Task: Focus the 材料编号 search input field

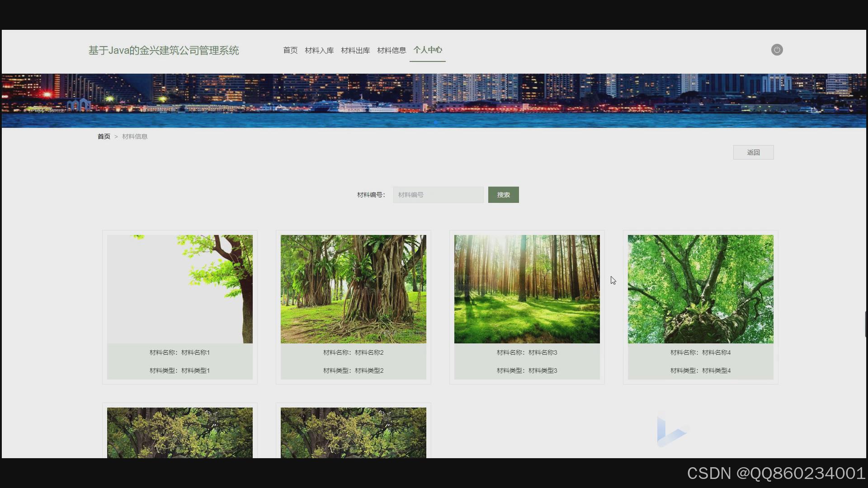Action: [x=438, y=195]
